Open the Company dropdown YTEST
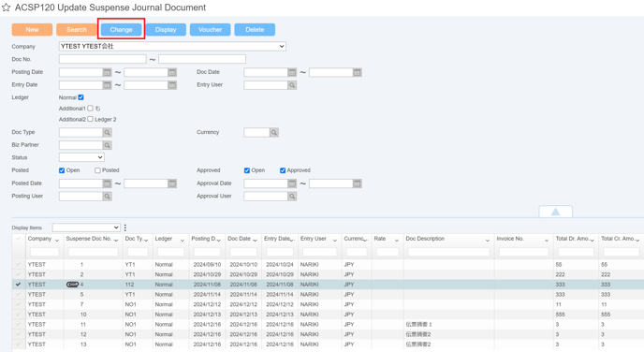 tap(172, 47)
